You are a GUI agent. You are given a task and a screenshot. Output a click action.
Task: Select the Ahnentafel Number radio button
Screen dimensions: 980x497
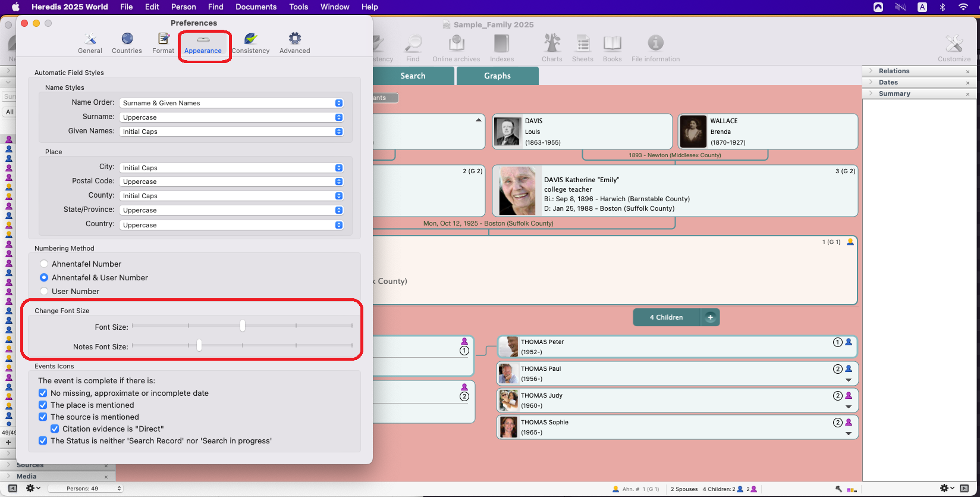(44, 264)
